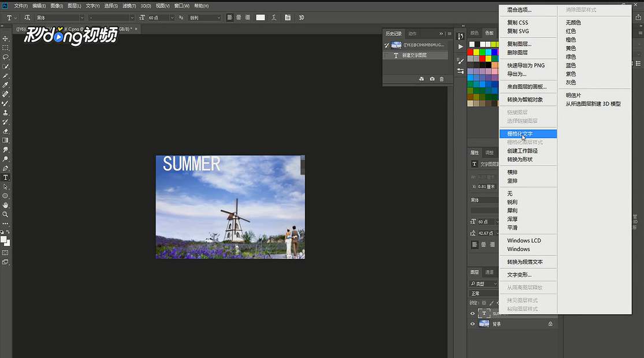Toggle text orientation in options bar
644x358 pixels.
coord(27,18)
